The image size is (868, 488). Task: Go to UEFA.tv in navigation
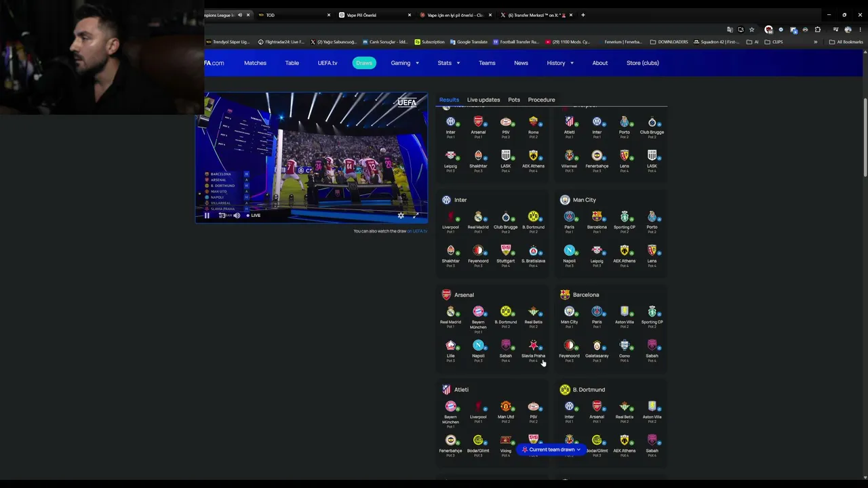click(328, 63)
